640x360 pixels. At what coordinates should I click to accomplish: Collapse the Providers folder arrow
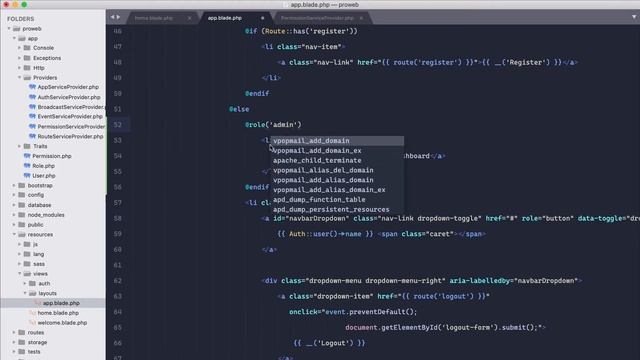tap(19, 78)
